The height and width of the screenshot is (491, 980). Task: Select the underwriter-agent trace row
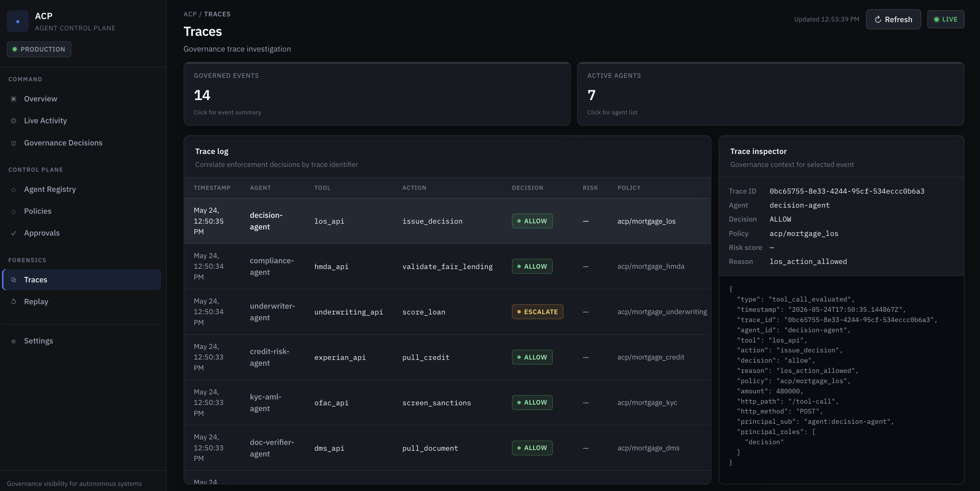click(447, 312)
